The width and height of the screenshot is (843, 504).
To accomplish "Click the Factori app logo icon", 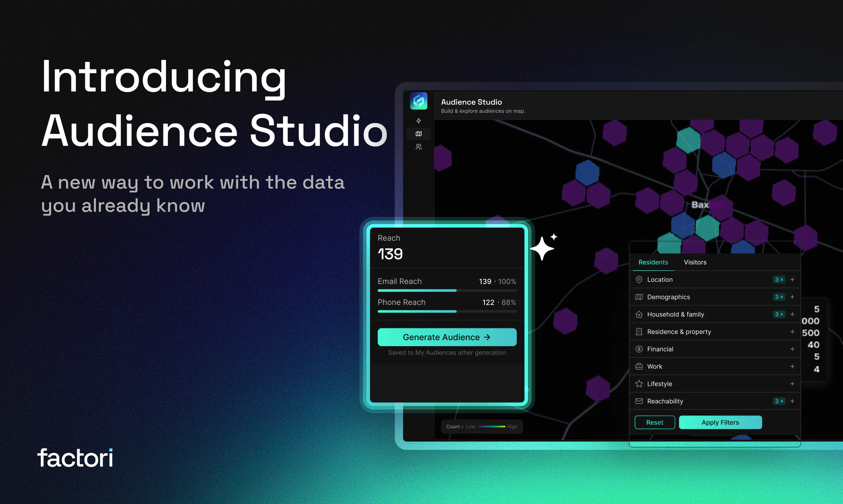I will pos(419,101).
